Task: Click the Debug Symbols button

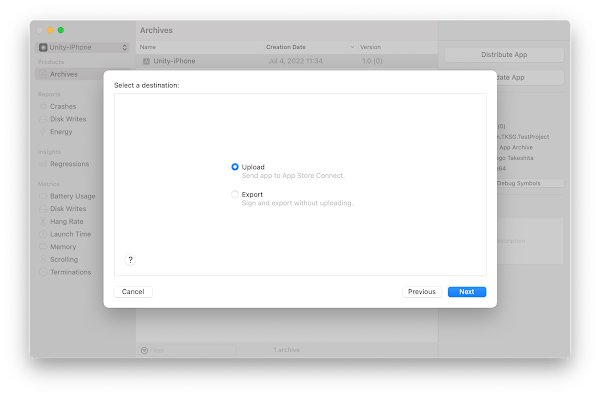Action: click(530, 183)
